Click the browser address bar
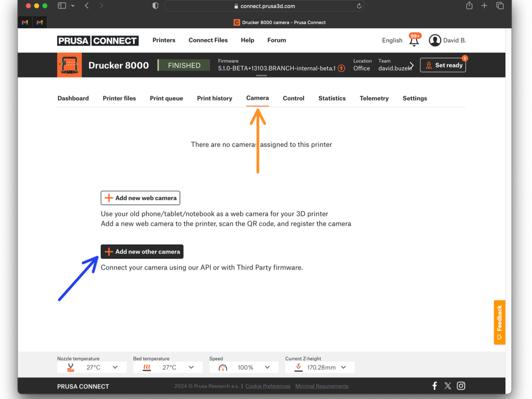532x399 pixels. pyautogui.click(x=265, y=6)
